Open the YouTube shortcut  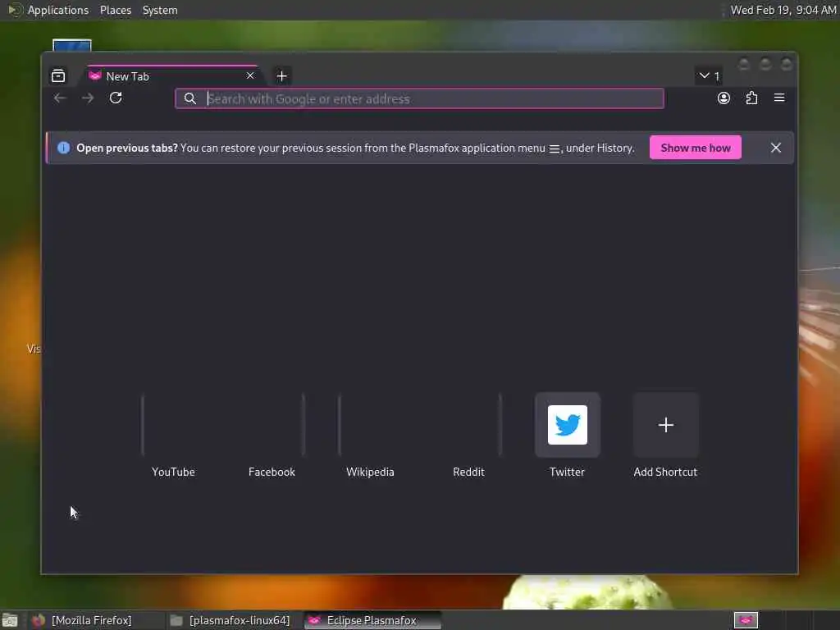coord(173,436)
